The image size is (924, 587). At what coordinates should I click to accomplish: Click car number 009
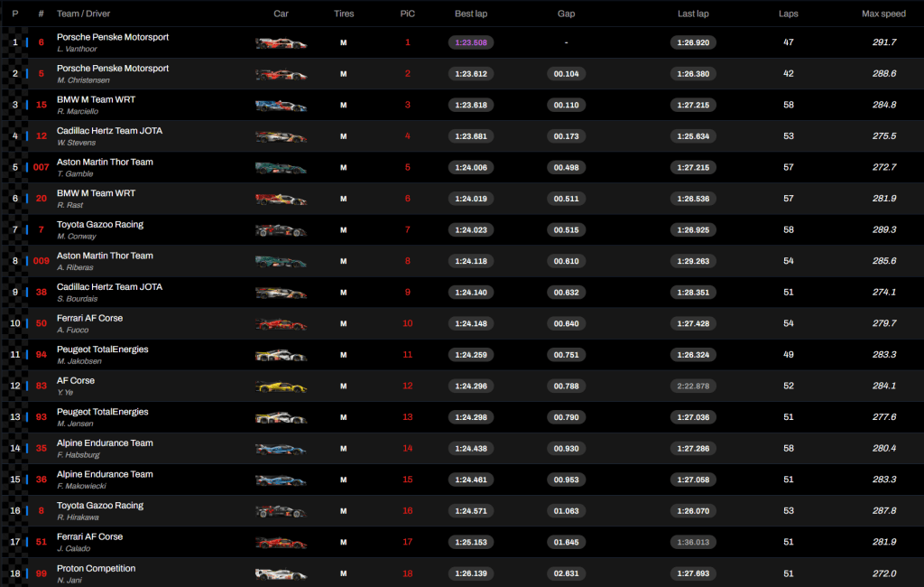coord(42,261)
